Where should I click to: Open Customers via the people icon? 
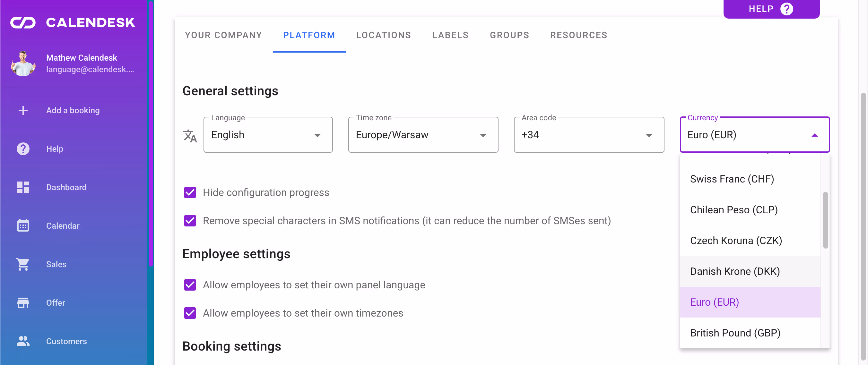(23, 341)
